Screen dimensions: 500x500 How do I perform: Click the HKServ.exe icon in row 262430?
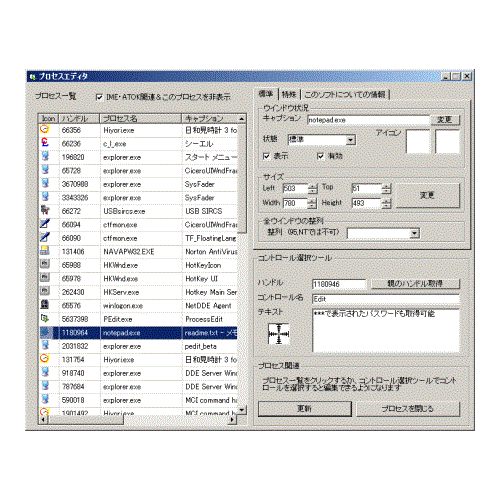coord(45,291)
